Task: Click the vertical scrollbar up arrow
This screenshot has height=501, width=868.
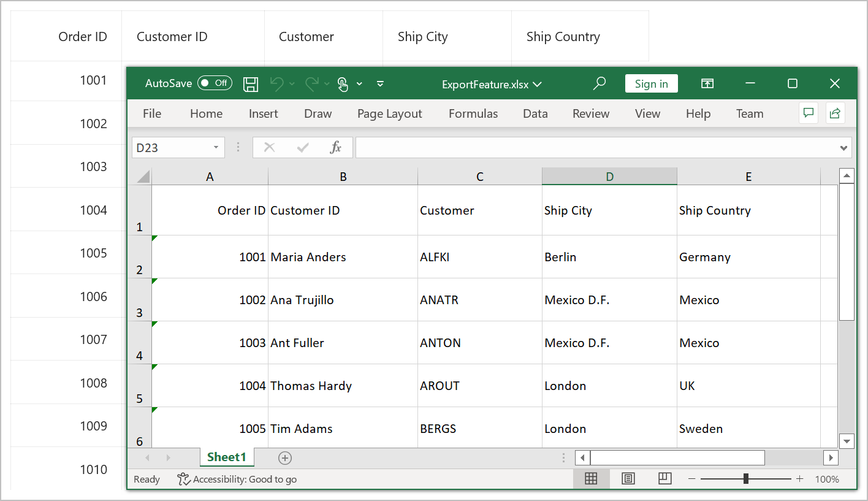Action: (x=847, y=176)
